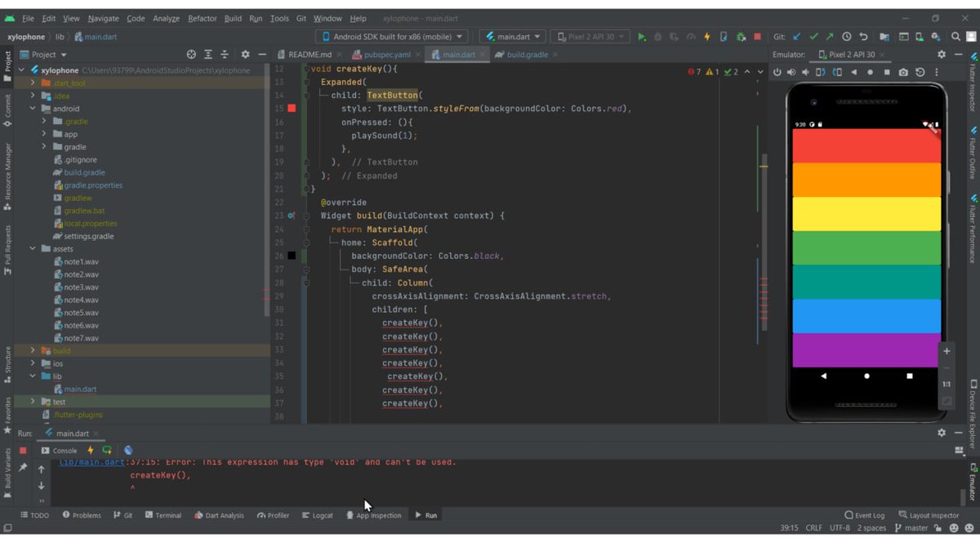
Task: Click the master branch in the status bar
Action: (911, 528)
